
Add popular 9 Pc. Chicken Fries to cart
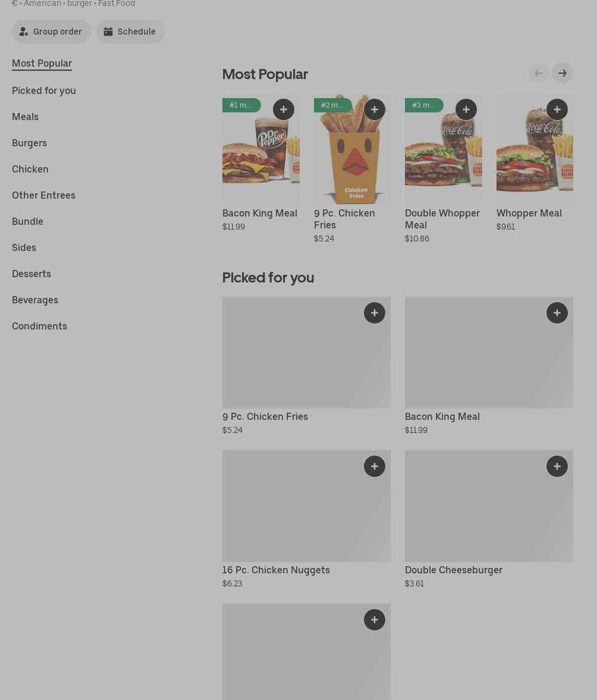coord(375,109)
